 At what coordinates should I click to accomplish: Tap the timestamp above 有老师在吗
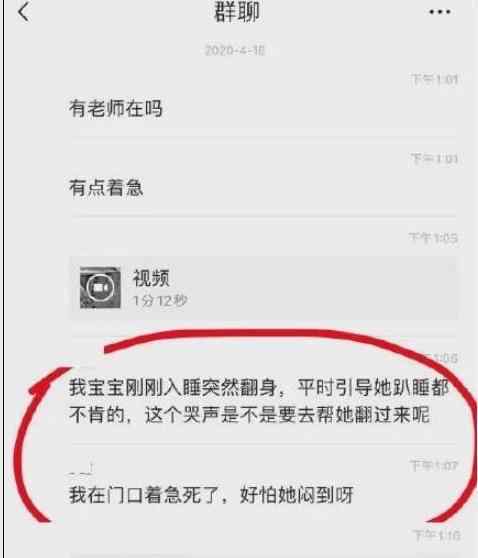434,80
